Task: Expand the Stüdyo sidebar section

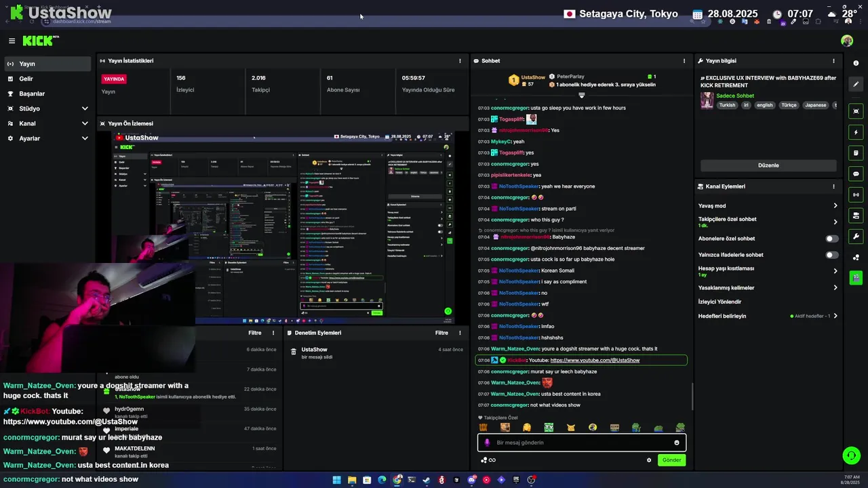Action: pos(47,108)
